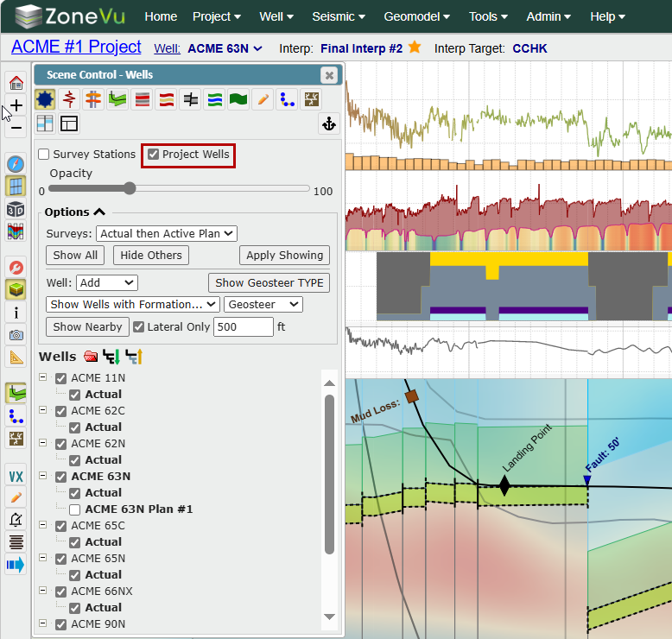Viewport: 672px width, 639px height.
Task: Click the expand-all tree icon with green arrow
Action: pyautogui.click(x=111, y=356)
